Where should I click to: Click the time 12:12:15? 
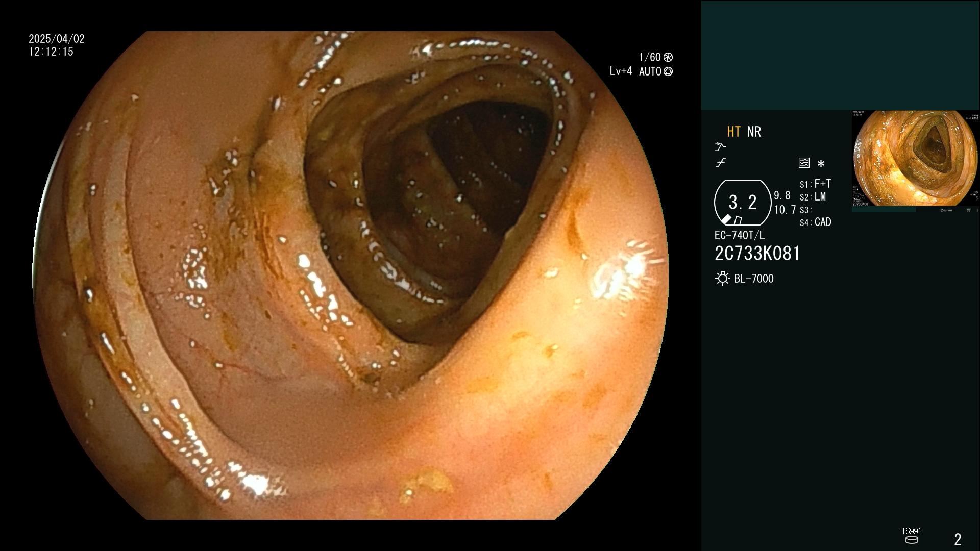click(51, 52)
